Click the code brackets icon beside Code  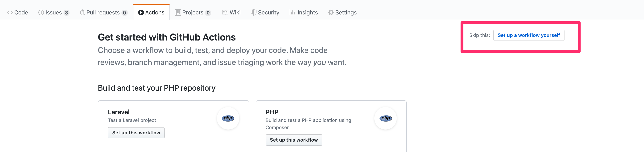10,12
